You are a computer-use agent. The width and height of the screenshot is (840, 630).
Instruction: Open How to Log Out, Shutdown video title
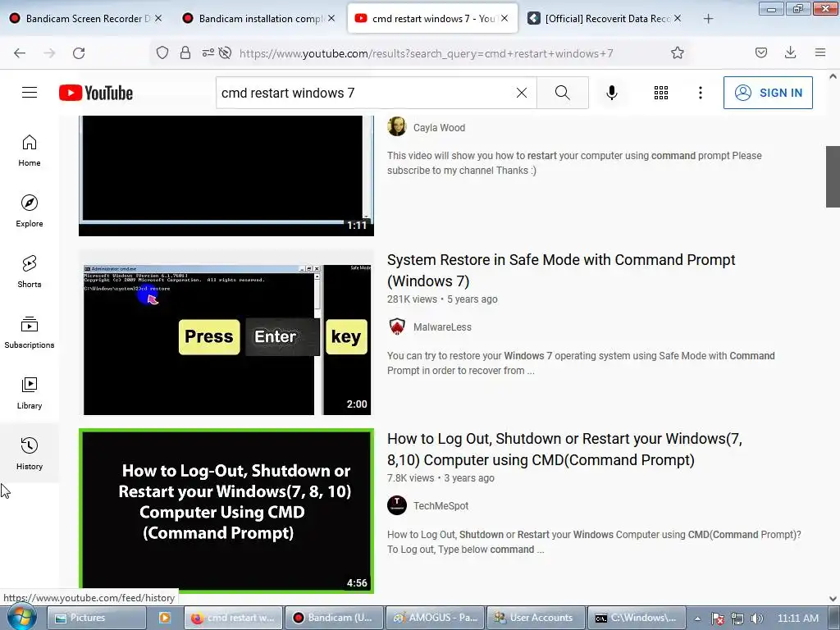point(564,450)
